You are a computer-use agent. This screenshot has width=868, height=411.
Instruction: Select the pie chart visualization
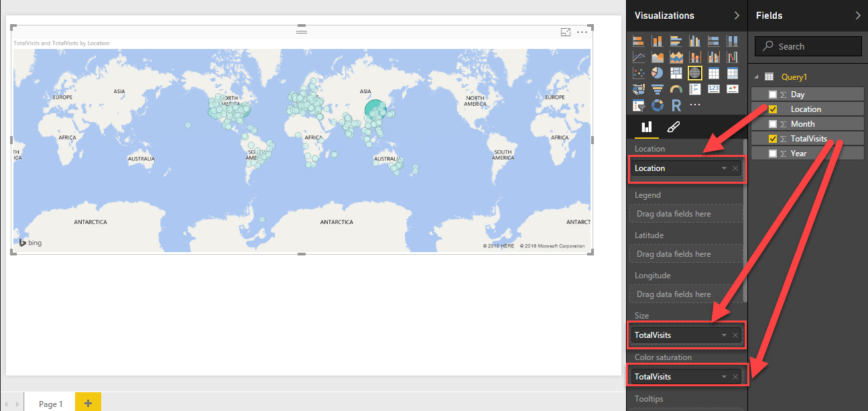(x=657, y=73)
